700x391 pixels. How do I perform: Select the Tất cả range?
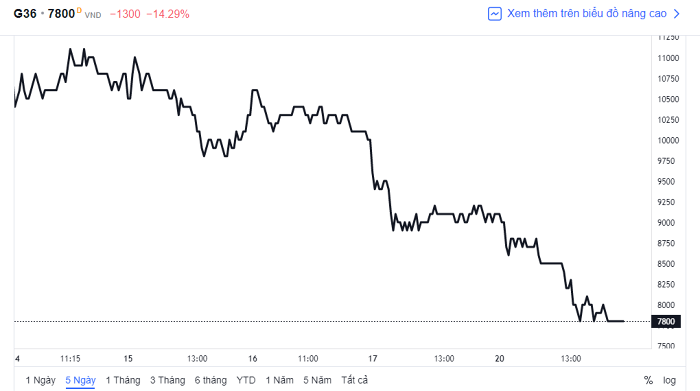(354, 380)
